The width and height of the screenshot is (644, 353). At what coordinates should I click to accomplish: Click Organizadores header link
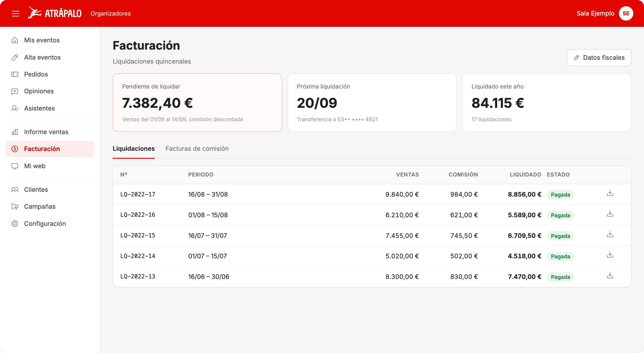tap(111, 13)
